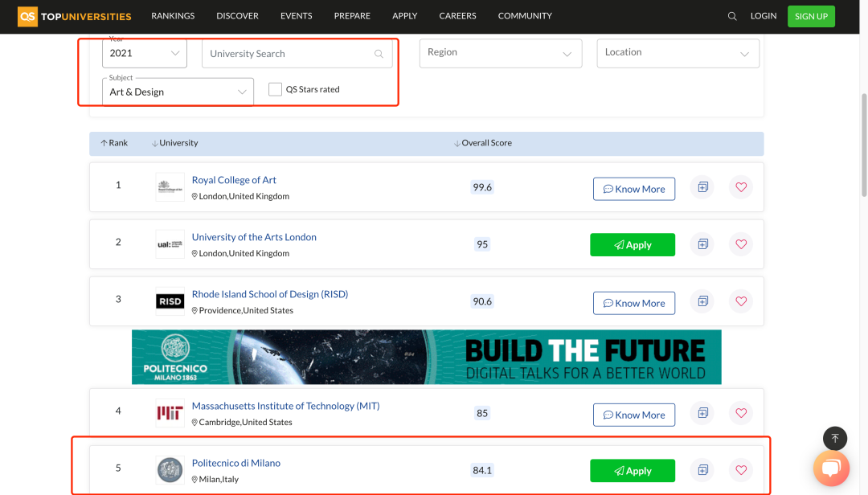The width and height of the screenshot is (868, 495).
Task: Click the page vertical scrollbar
Action: coord(863,145)
